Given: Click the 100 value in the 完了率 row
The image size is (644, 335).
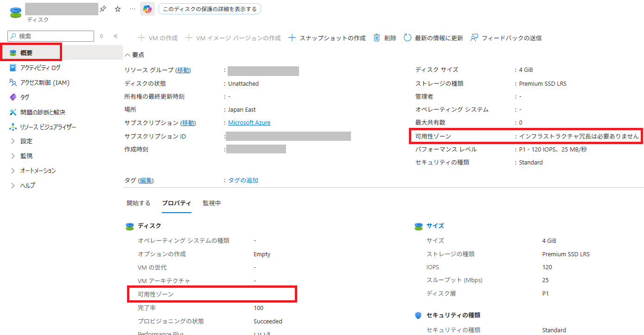Looking at the screenshot, I should click(x=259, y=308).
